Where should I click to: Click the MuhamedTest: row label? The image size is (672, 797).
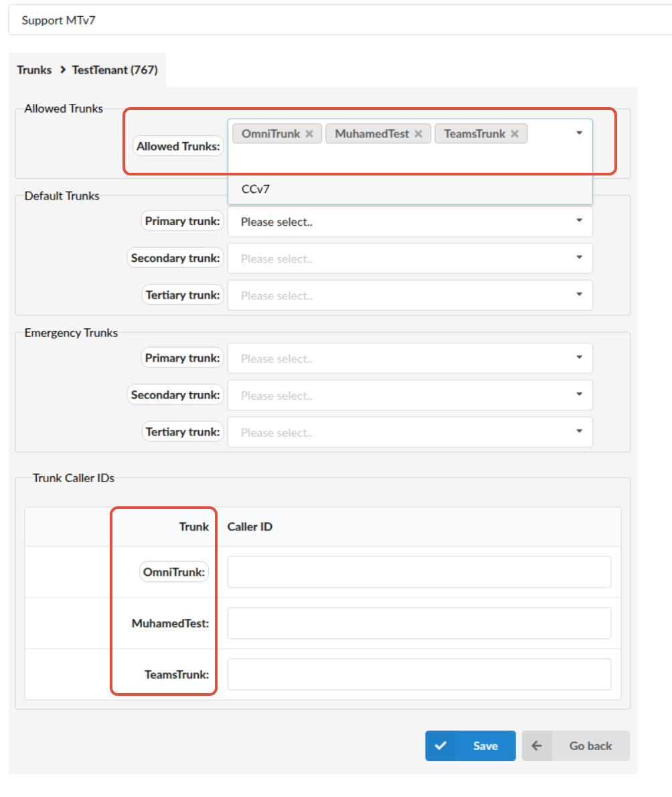170,623
